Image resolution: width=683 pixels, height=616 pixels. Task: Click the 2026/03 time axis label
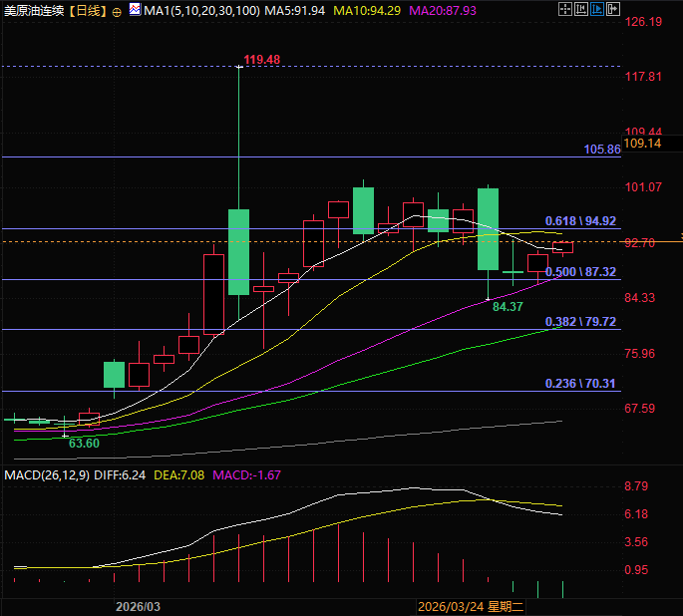pos(138,606)
